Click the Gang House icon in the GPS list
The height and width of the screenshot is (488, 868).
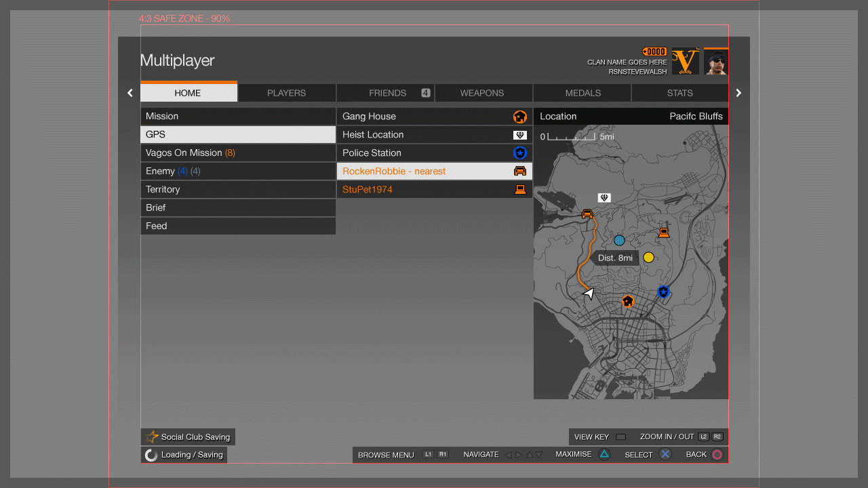point(520,117)
